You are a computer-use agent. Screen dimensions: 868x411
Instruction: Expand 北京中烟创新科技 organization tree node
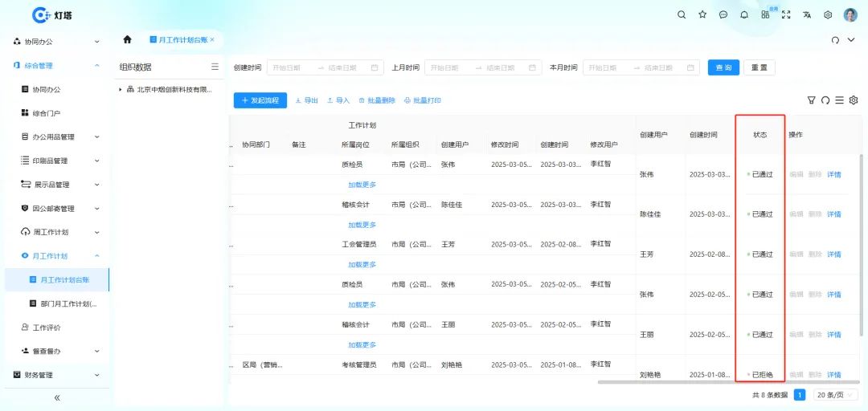[121, 89]
